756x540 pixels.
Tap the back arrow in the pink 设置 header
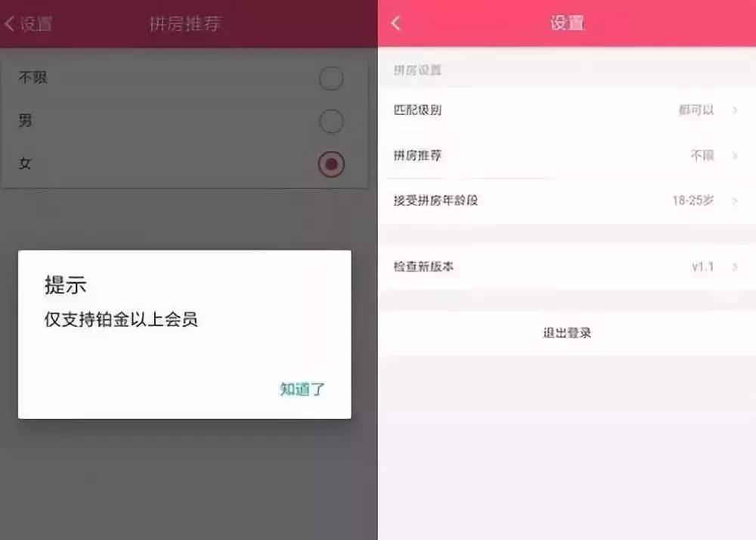pos(396,23)
